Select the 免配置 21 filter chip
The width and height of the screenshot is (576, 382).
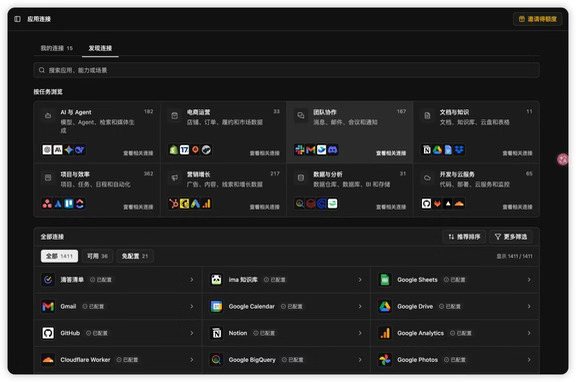(x=135, y=256)
